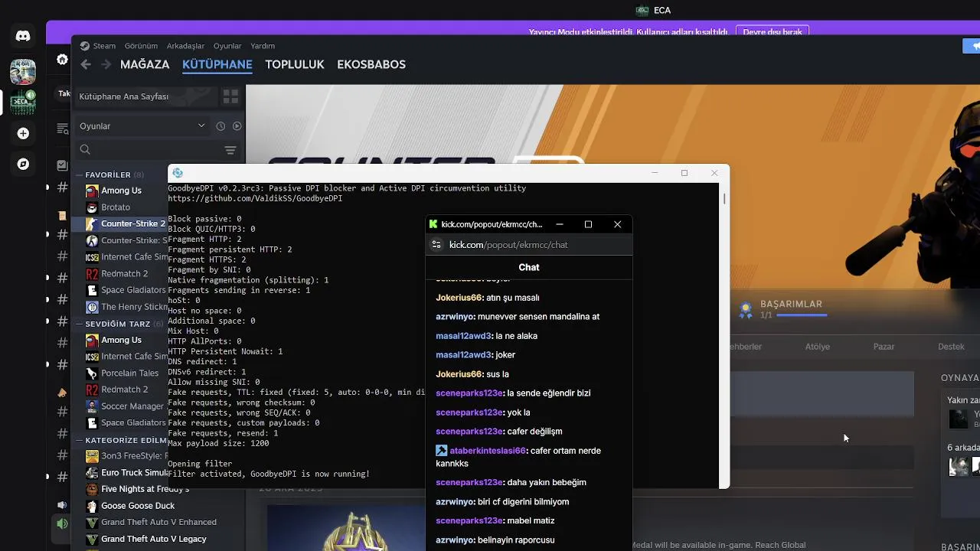
Task: Click the achievements 1/1 progress bar
Action: tap(802, 315)
